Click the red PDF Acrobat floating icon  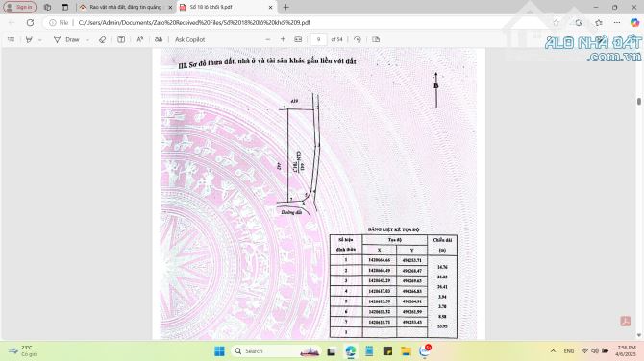click(626, 322)
